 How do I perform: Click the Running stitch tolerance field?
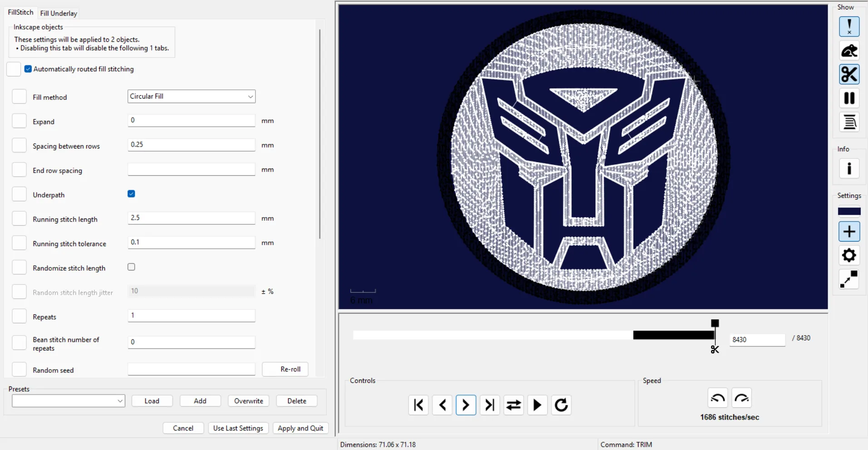191,242
